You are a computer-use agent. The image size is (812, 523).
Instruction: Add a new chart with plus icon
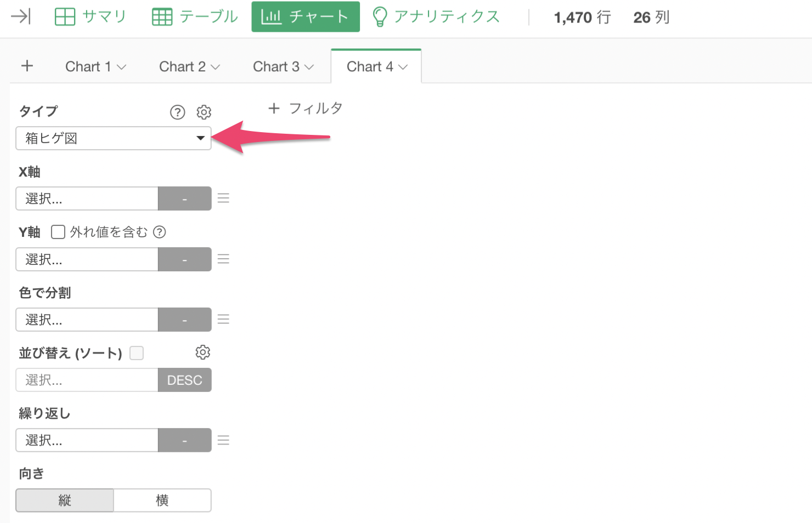tap(27, 66)
